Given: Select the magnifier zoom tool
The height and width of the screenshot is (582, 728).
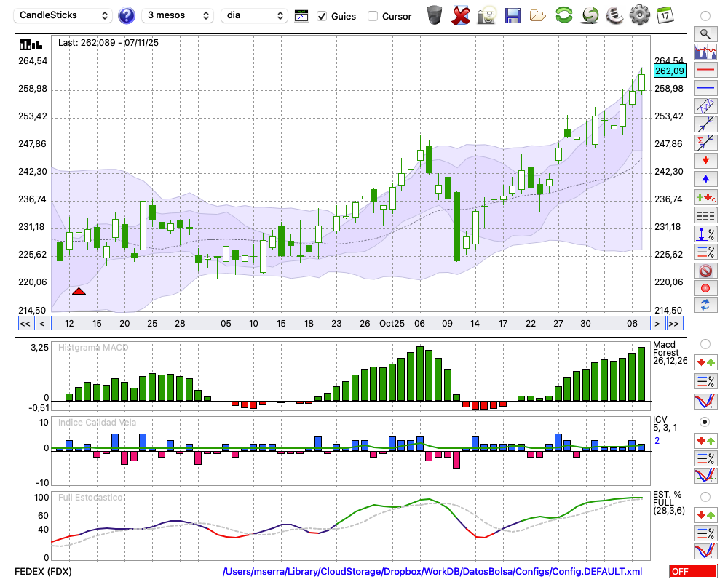Looking at the screenshot, I should click(x=705, y=34).
